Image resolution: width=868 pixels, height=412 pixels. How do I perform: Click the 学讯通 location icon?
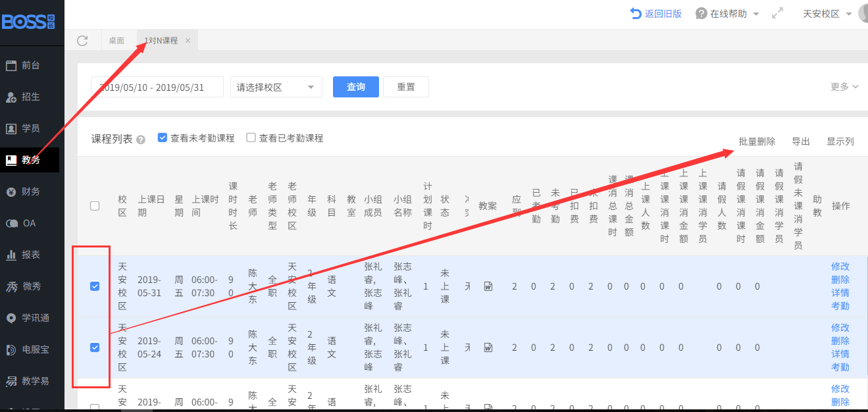point(11,318)
